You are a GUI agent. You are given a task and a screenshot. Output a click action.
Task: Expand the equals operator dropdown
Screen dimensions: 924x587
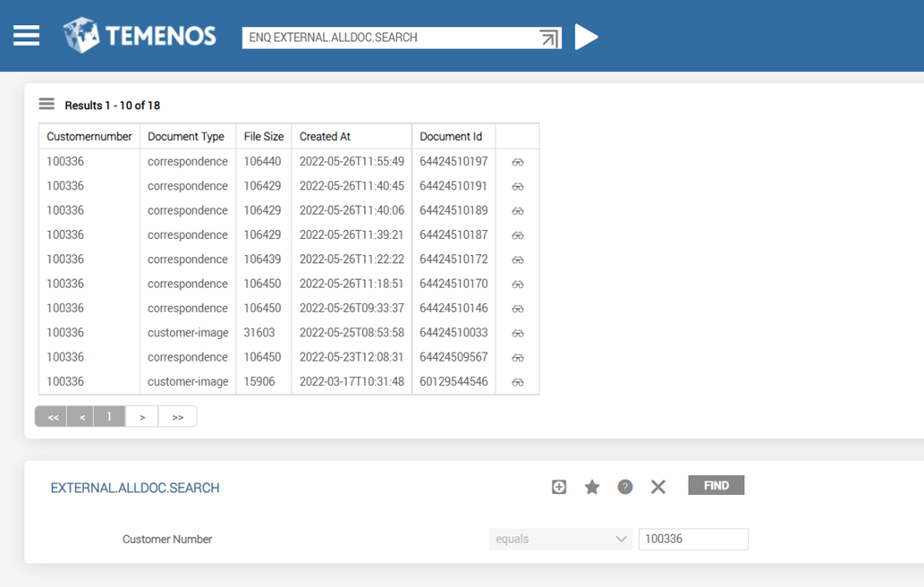point(561,540)
